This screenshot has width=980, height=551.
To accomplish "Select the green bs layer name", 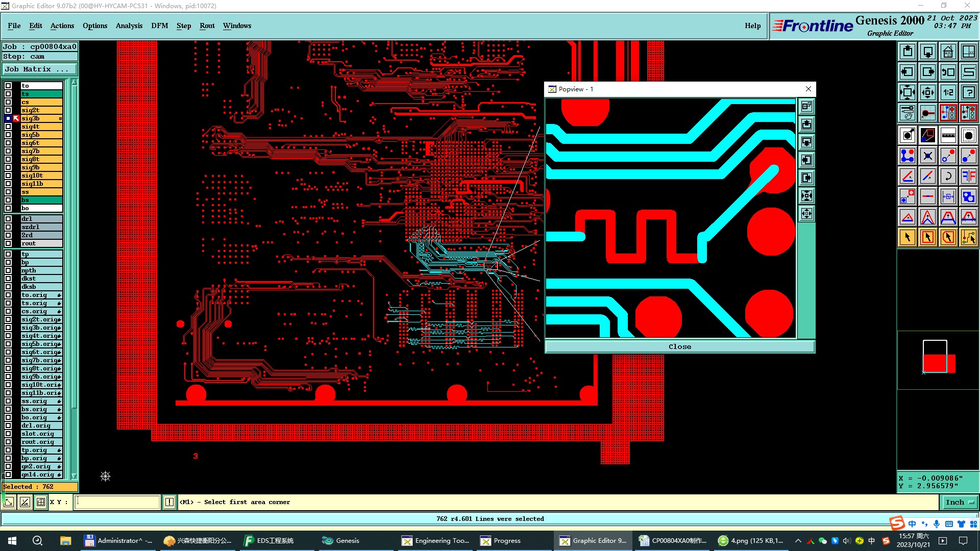I will (41, 200).
